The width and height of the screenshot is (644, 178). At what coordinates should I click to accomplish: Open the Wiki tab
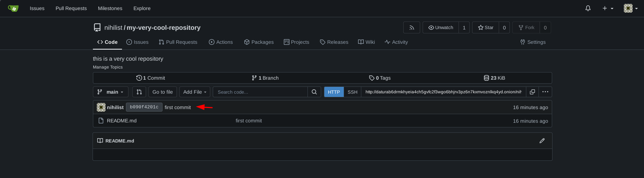coord(366,42)
